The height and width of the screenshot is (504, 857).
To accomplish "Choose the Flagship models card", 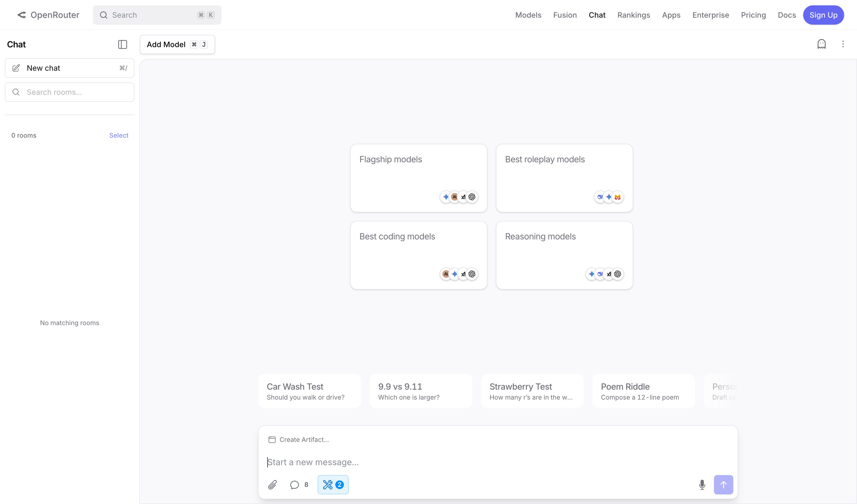I will (419, 178).
